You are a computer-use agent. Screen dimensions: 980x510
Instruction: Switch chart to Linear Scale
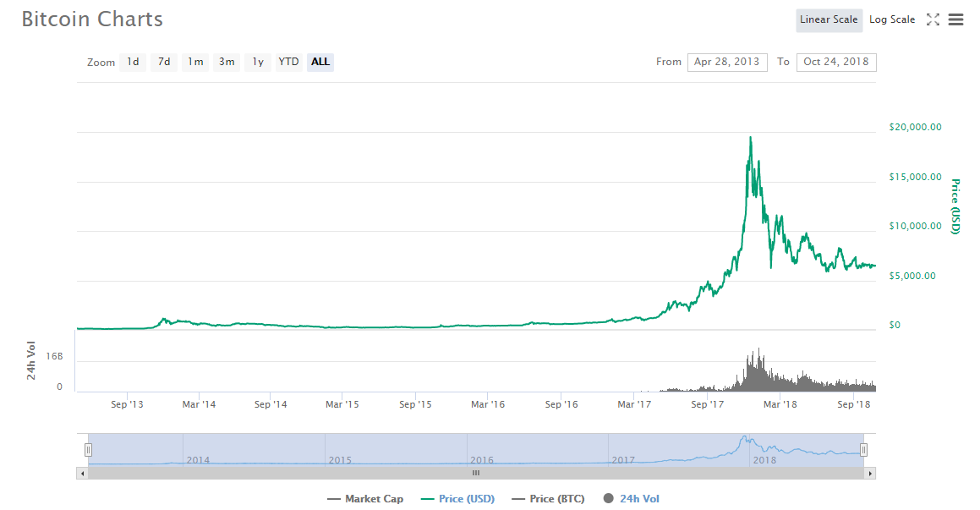(829, 20)
